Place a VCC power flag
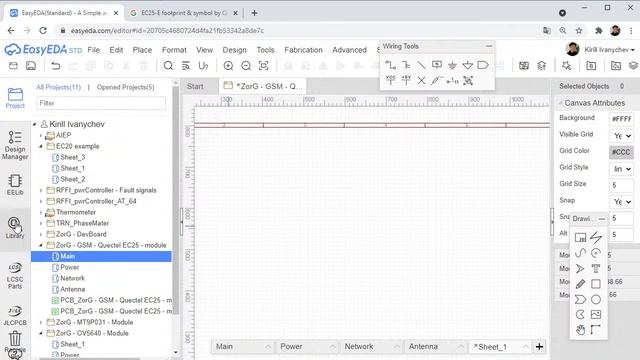The image size is (640, 360). [x=391, y=80]
